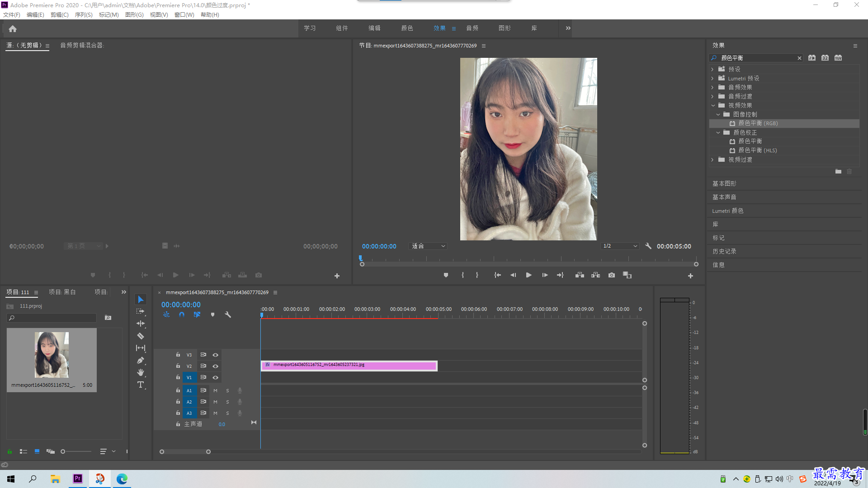Create new custom bin in Effects panel

pos(838,171)
